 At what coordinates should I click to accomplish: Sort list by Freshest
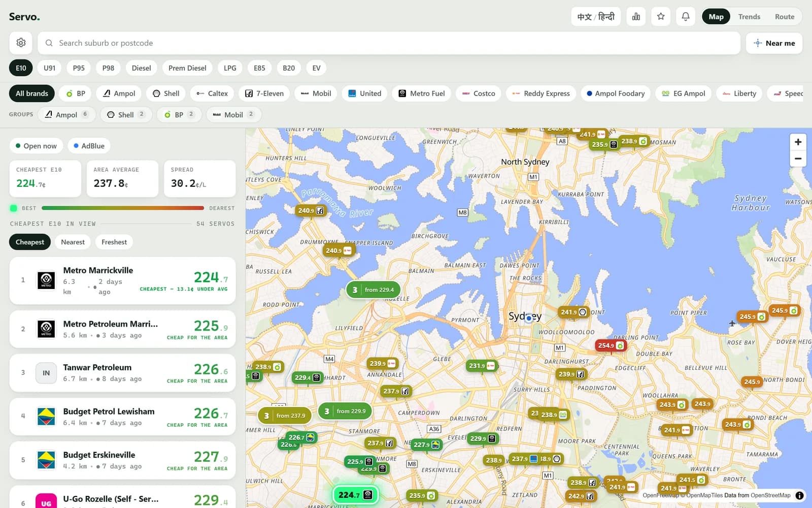(114, 242)
